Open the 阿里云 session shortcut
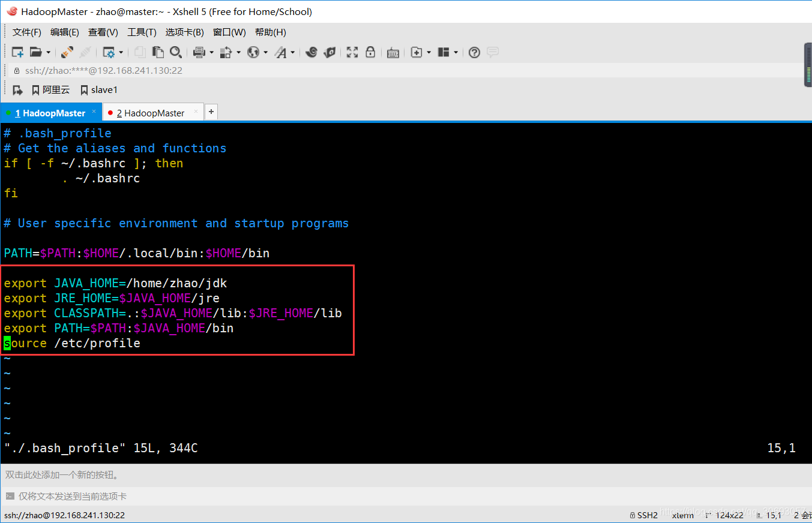This screenshot has width=812, height=523. coord(51,90)
